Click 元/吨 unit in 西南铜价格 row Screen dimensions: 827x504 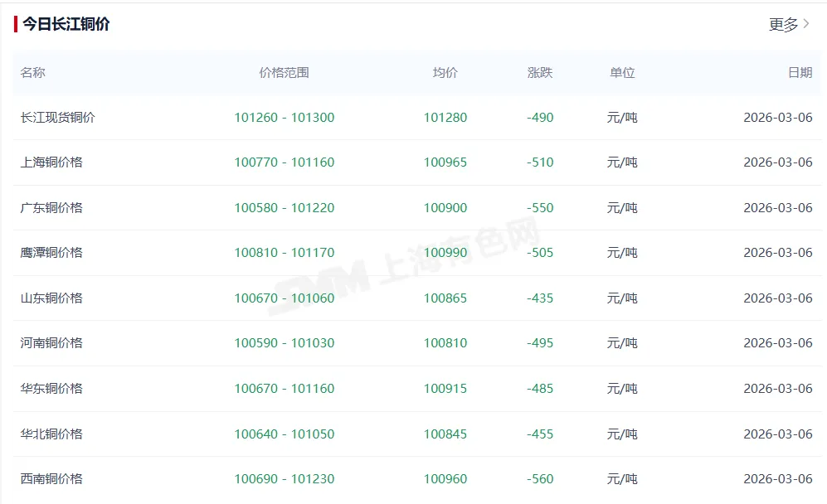tap(622, 478)
